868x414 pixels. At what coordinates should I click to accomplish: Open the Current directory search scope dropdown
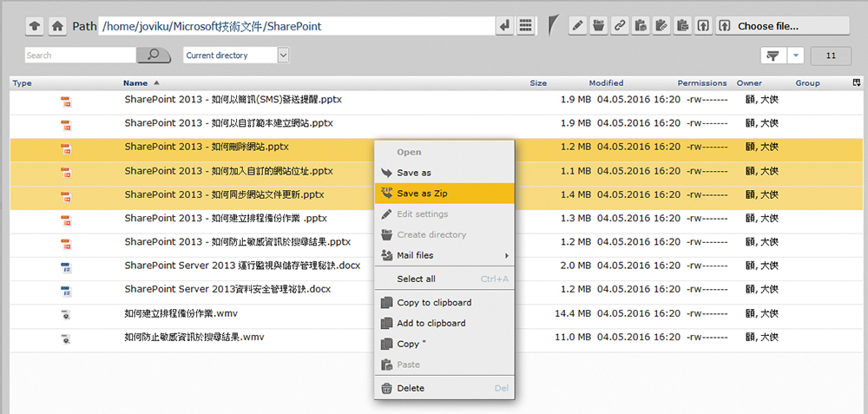pos(236,55)
